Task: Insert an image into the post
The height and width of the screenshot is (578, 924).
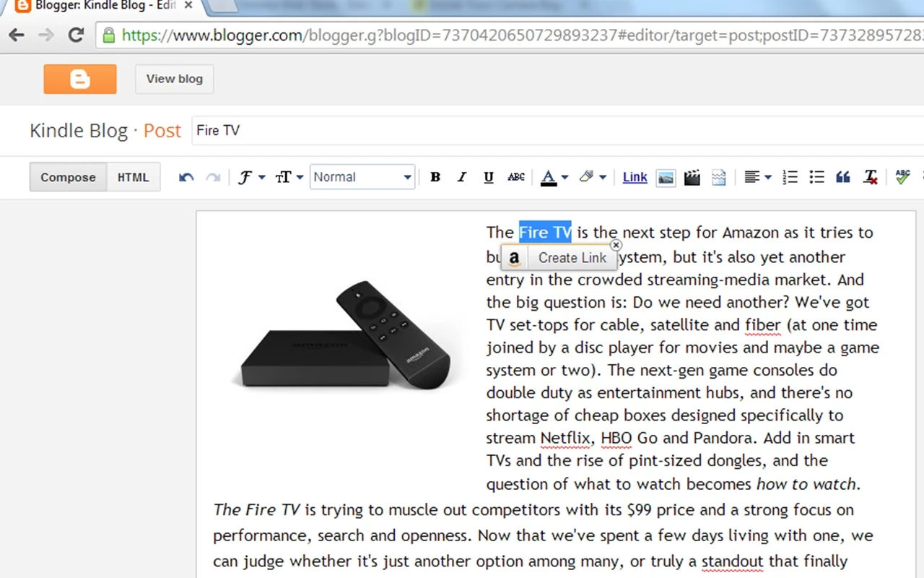Action: click(666, 178)
